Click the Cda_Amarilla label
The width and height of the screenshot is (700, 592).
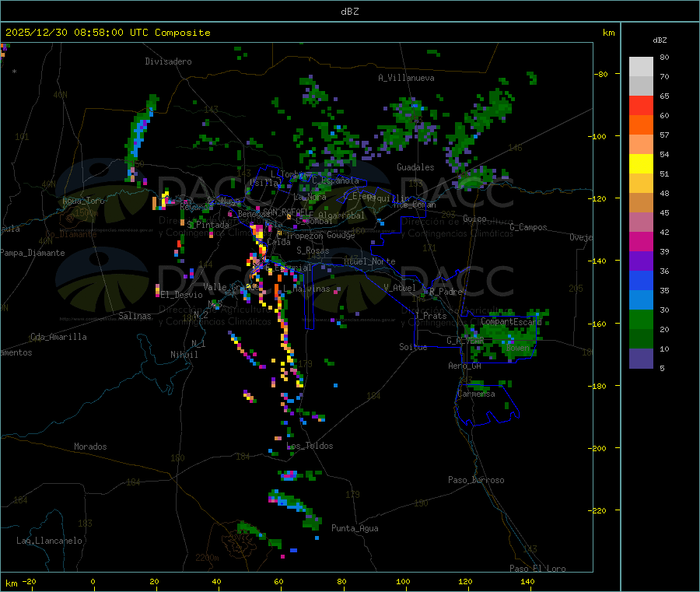(58, 337)
